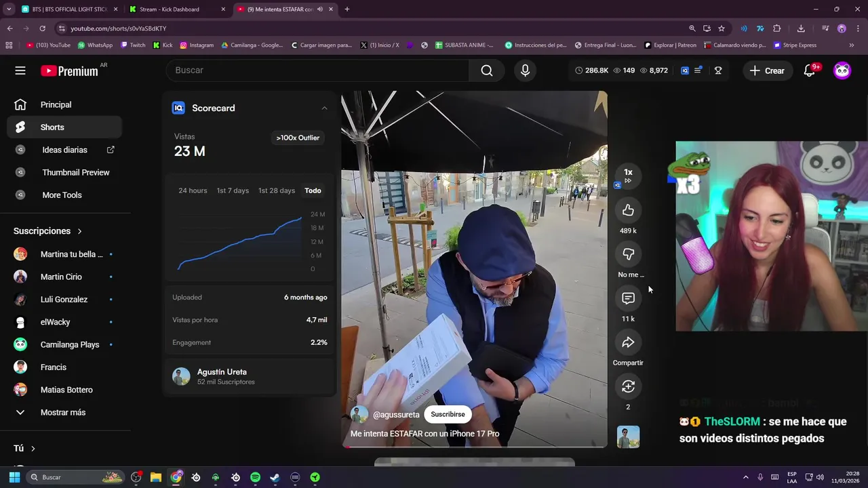Click the Crear button
868x488 pixels.
point(768,70)
